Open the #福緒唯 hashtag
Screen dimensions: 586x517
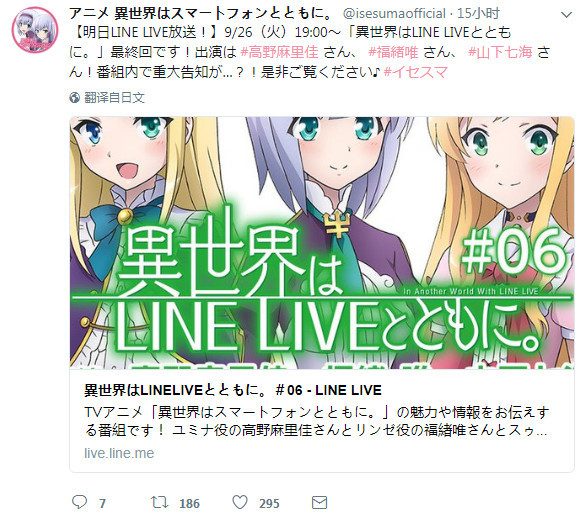point(393,52)
